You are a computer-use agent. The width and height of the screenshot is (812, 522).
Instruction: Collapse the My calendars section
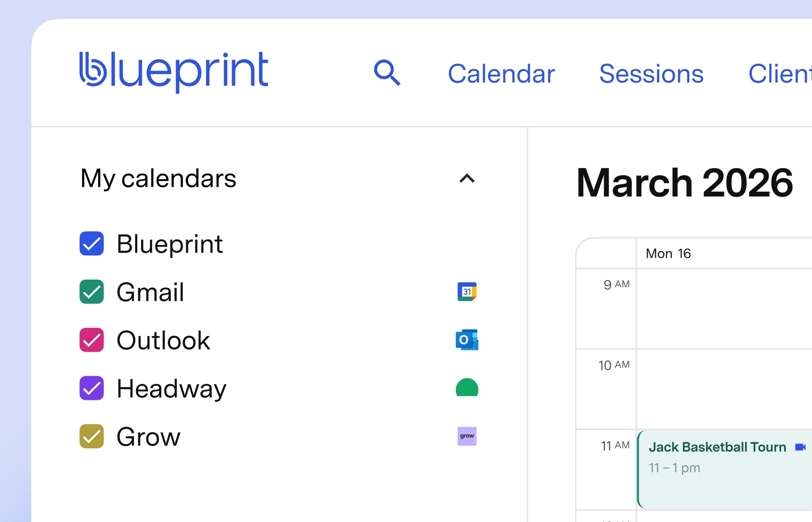467,179
